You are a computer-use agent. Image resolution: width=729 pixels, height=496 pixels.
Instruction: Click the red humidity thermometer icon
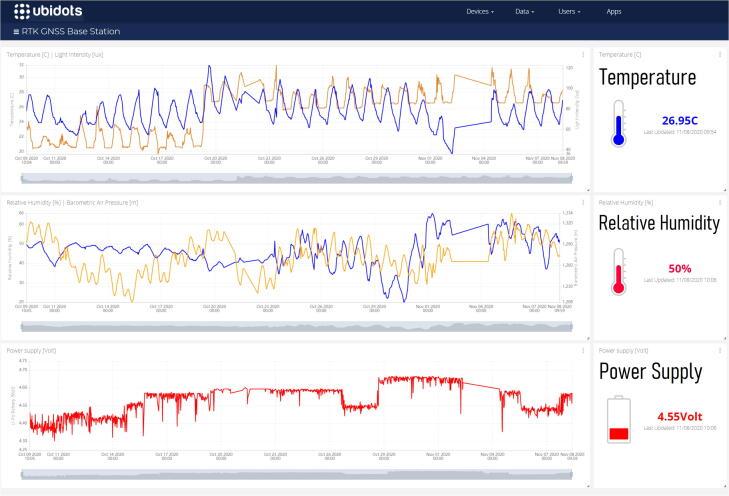(x=618, y=272)
